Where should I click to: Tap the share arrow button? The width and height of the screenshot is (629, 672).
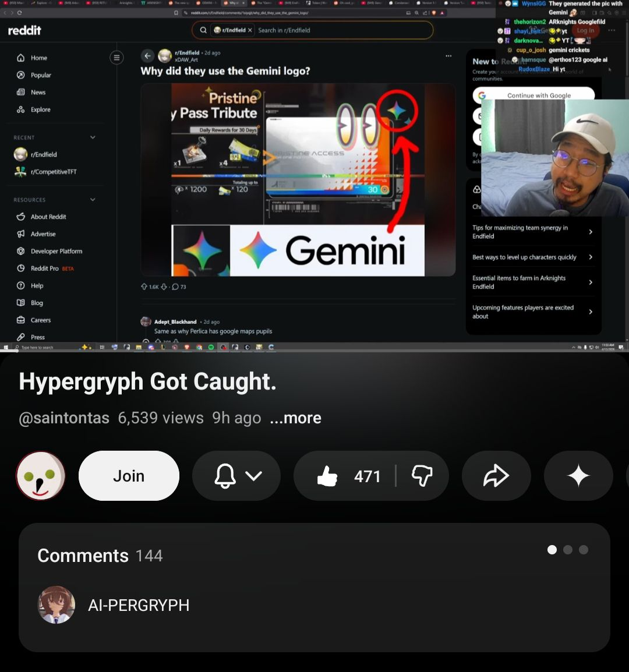496,476
